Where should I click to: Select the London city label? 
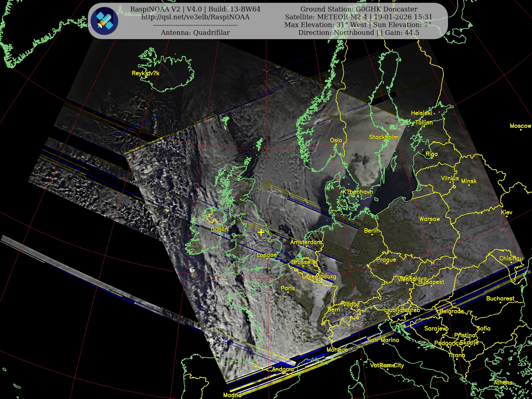point(267,255)
